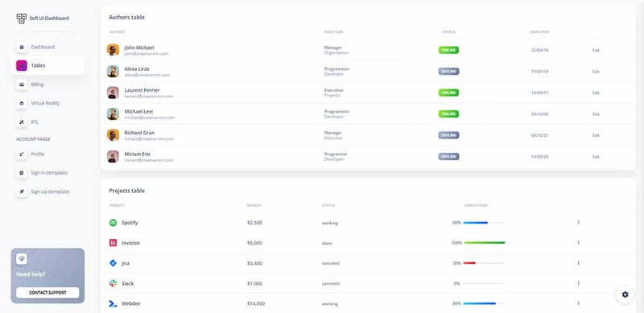This screenshot has height=313, width=644.
Task: Open the Spotify row options menu
Action: point(578,222)
